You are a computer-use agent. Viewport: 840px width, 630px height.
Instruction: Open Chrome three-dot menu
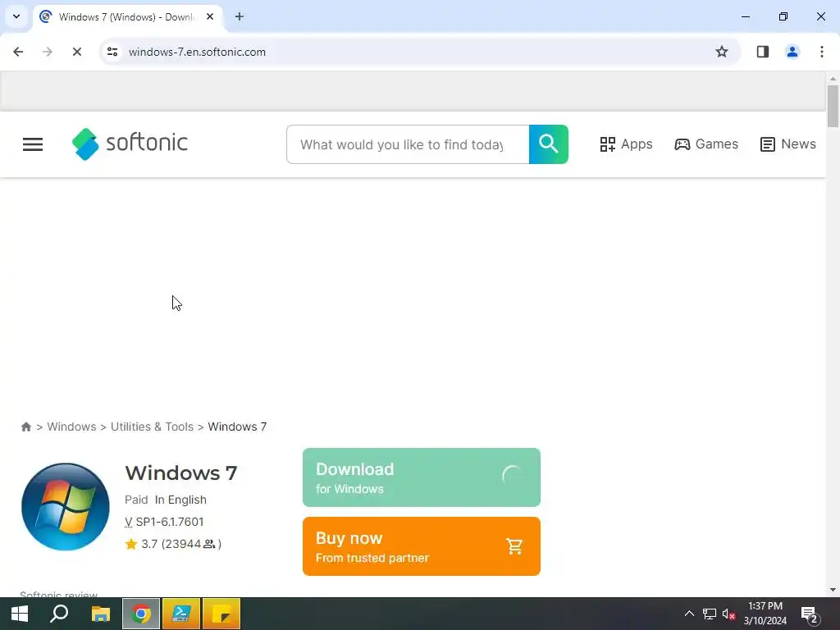[x=822, y=52]
